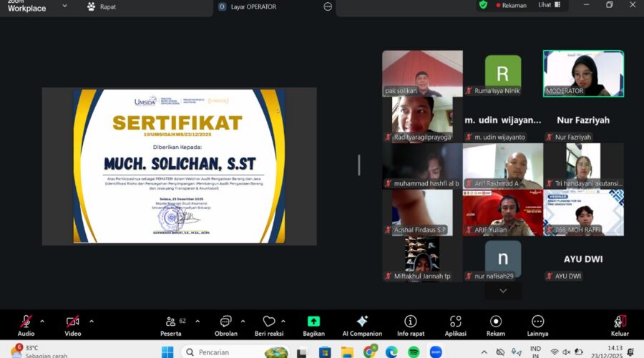Expand the Zoom Workplace dropdown chevron
The image size is (644, 358).
[64, 6]
